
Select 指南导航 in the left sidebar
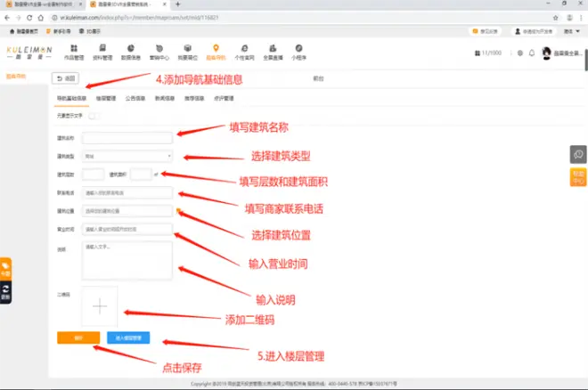pyautogui.click(x=16, y=77)
